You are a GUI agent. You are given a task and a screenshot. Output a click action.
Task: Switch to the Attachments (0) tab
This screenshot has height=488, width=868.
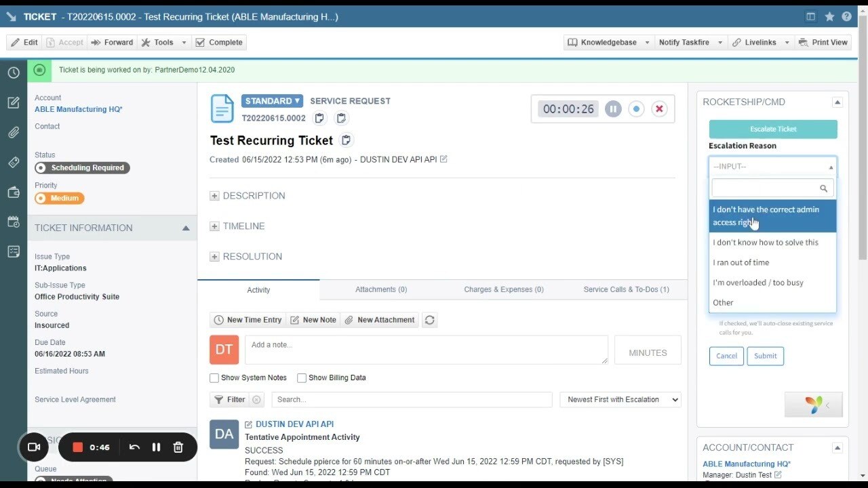click(x=381, y=289)
